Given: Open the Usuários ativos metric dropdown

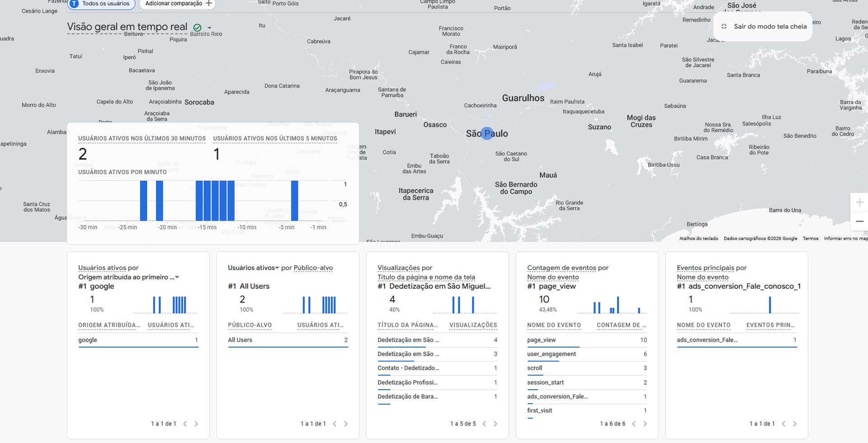Looking at the screenshot, I should [277, 268].
